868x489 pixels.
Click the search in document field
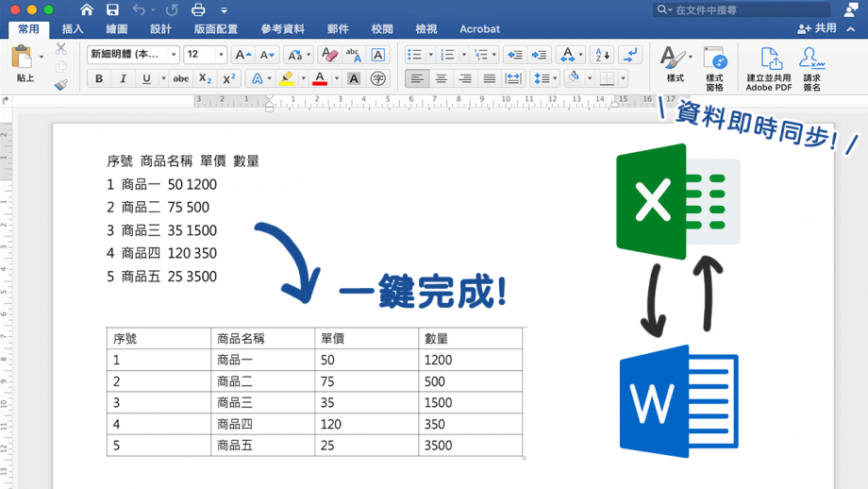pyautogui.click(x=742, y=9)
